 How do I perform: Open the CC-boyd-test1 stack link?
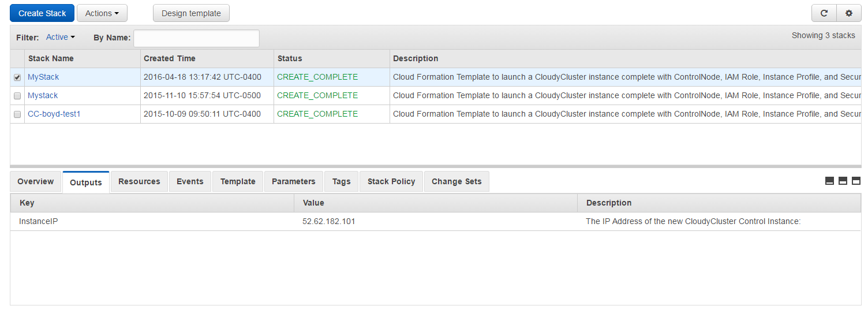54,114
